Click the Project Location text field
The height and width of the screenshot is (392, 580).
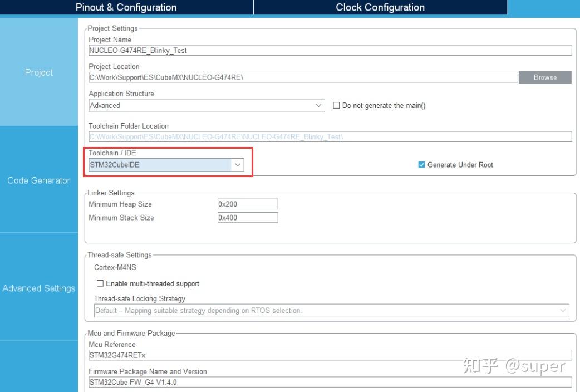click(303, 77)
